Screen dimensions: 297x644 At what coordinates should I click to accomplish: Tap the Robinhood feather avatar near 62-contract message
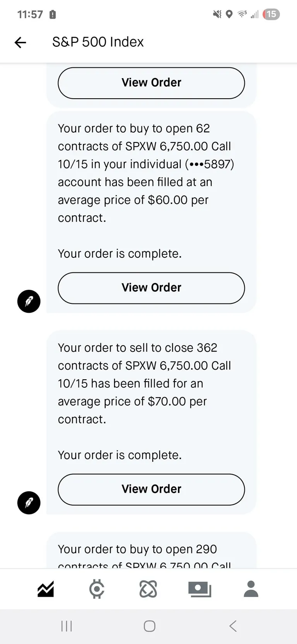click(29, 301)
